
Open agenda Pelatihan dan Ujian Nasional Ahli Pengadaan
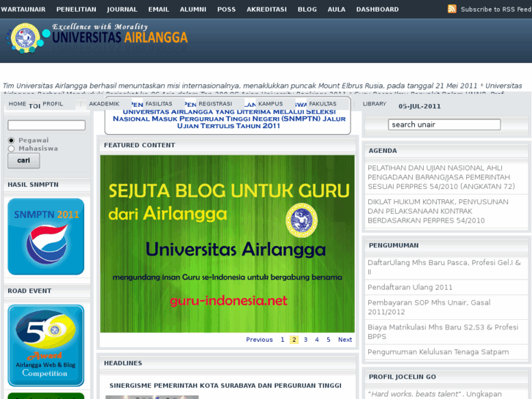pos(441,177)
